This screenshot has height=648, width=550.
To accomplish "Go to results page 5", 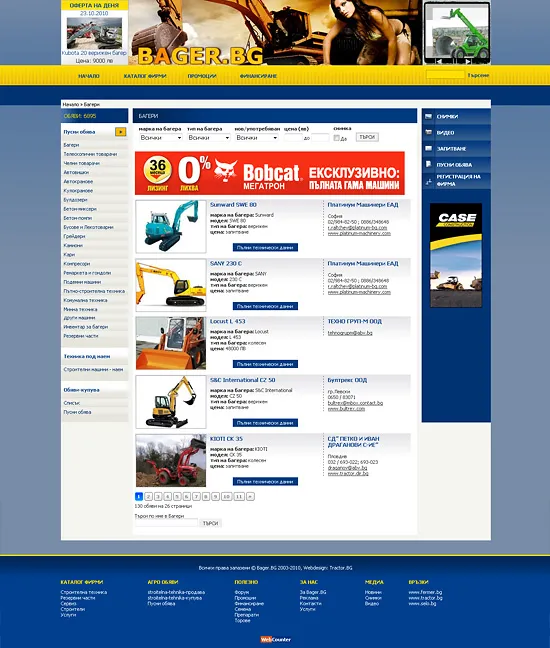I will tap(177, 497).
